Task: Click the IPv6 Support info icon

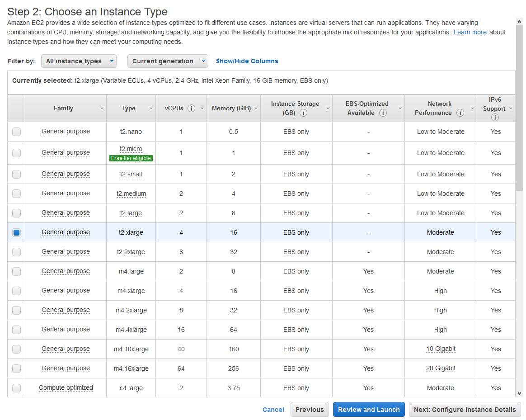Action: [x=495, y=118]
